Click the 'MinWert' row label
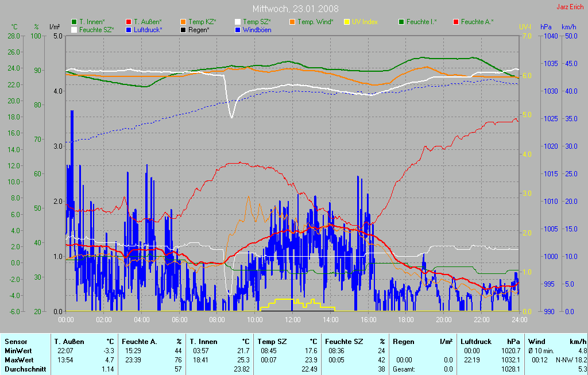The image size is (588, 375). tap(18, 351)
